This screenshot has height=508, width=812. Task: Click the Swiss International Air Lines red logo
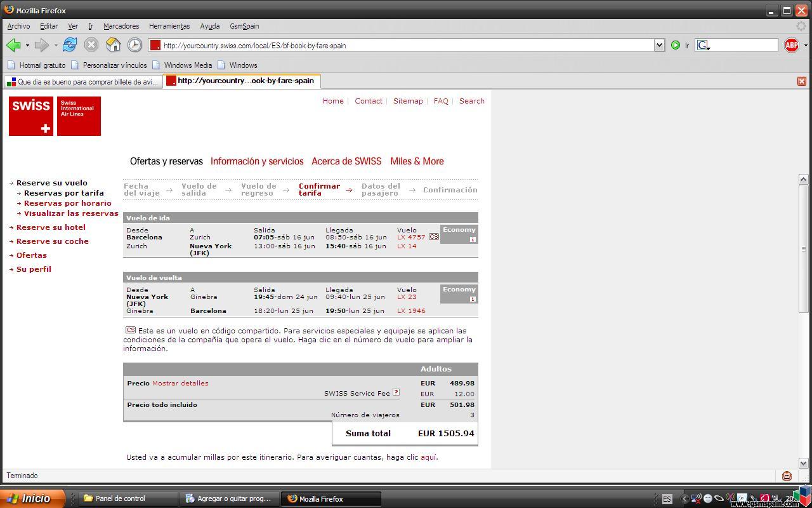tap(79, 116)
